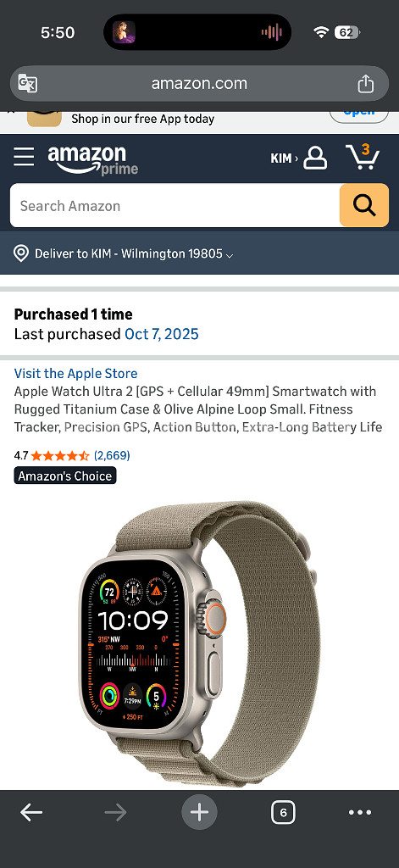Image resolution: width=399 pixels, height=868 pixels.
Task: Tap the Apple Watch Ultra product image
Action: click(198, 643)
